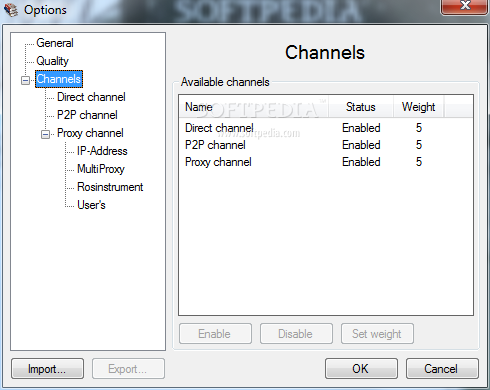
Task: Click Enabled status of P2P channel
Action: click(x=361, y=145)
